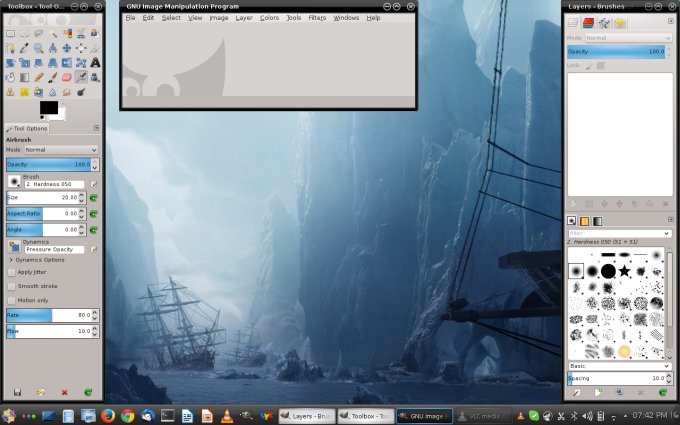Enable the Apply Jitter checkbox
This screenshot has width=680, height=425.
[11, 272]
